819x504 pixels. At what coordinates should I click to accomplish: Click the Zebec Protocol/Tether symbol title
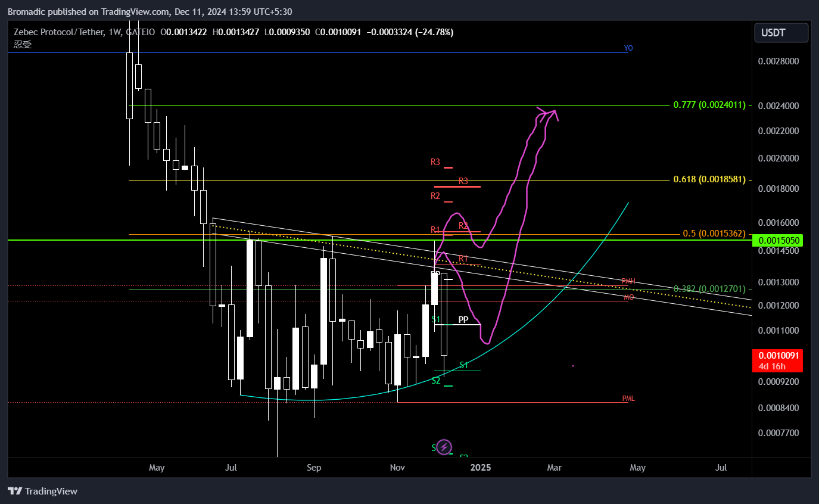click(x=59, y=32)
